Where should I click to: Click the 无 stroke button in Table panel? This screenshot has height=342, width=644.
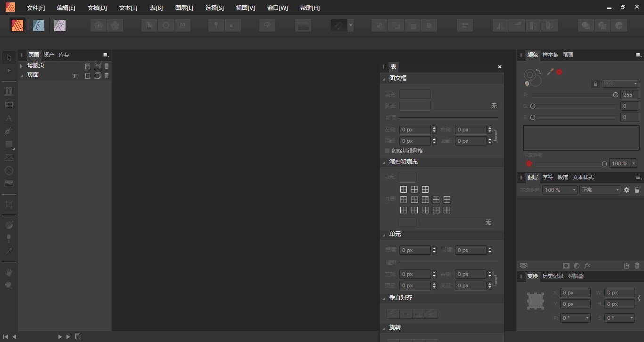494,106
